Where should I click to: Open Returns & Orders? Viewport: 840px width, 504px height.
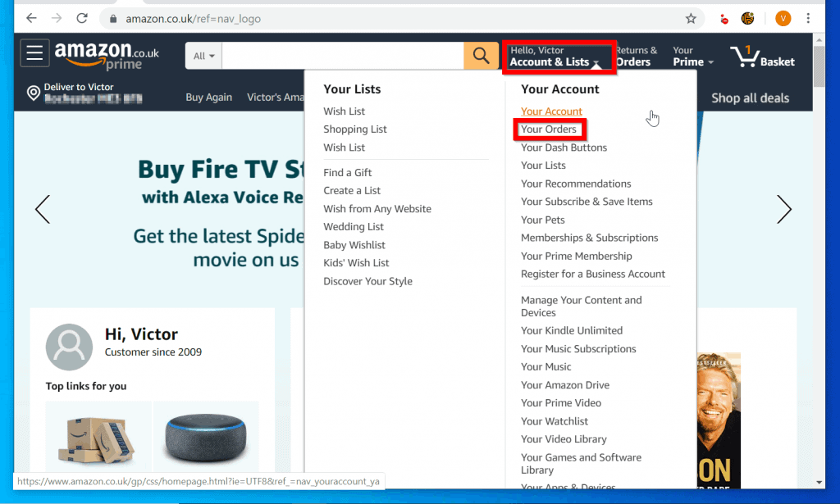637,57
